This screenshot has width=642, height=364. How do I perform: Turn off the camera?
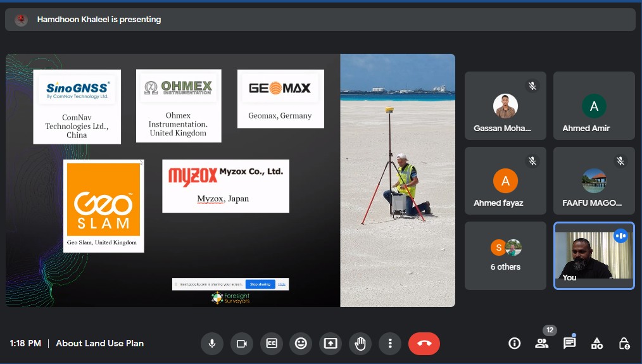242,344
